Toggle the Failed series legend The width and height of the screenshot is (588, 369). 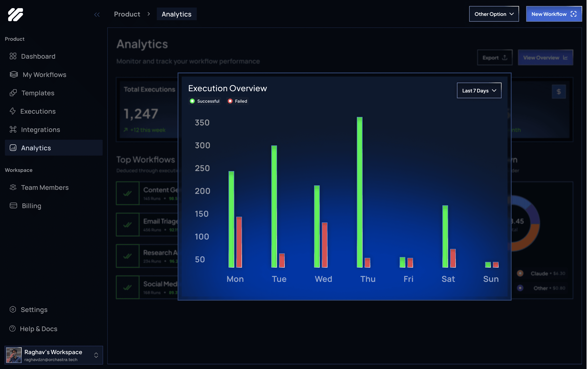coord(237,101)
